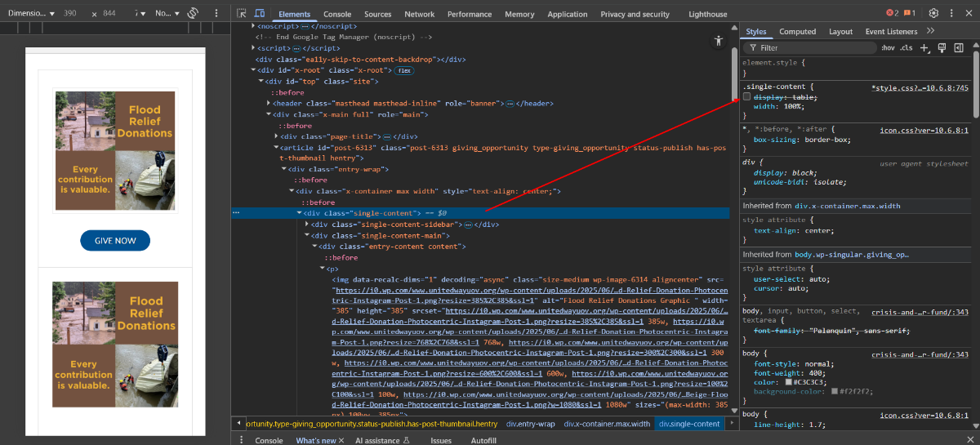Open device toolbar more options menu
Image resolution: width=980 pixels, height=445 pixels.
coord(216,14)
